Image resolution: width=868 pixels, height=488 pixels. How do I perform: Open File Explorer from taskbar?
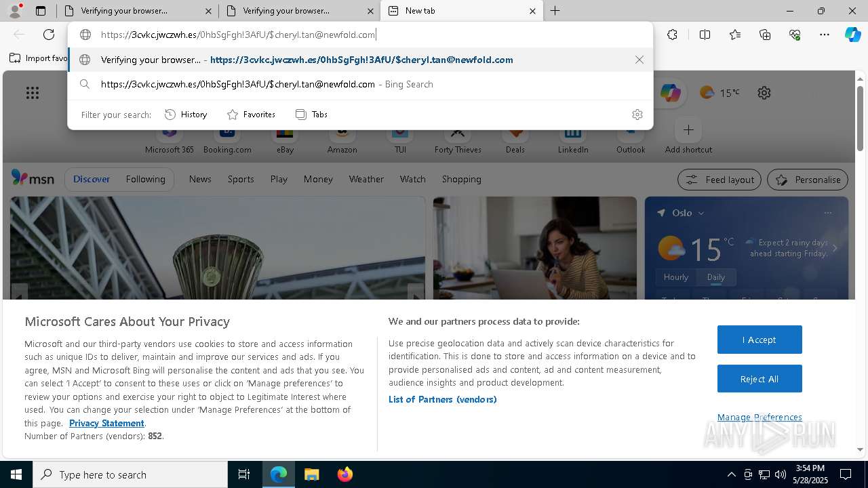click(311, 474)
